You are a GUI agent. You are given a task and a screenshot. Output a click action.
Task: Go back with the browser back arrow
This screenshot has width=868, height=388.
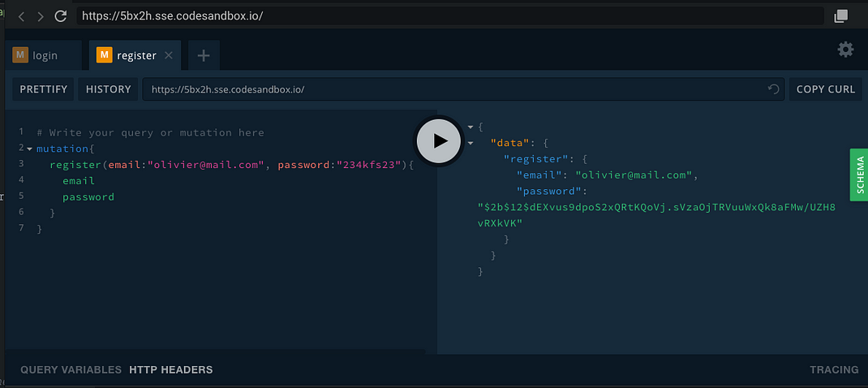point(22,16)
